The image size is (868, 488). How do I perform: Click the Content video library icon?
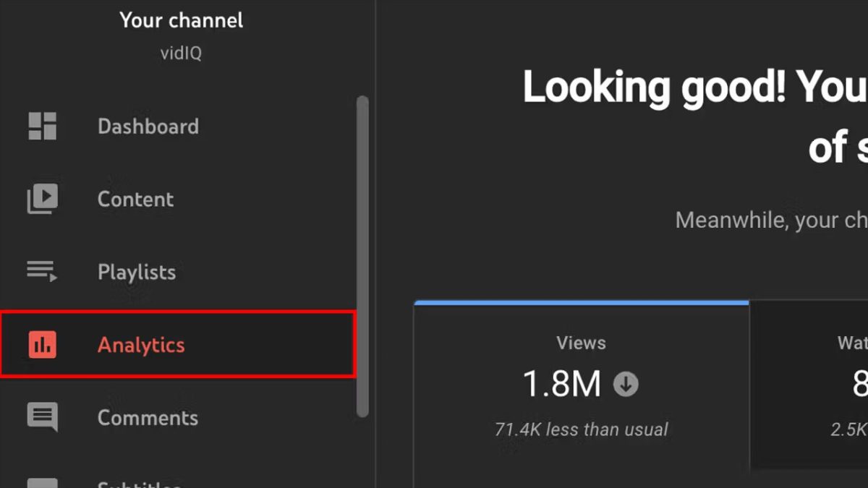42,199
